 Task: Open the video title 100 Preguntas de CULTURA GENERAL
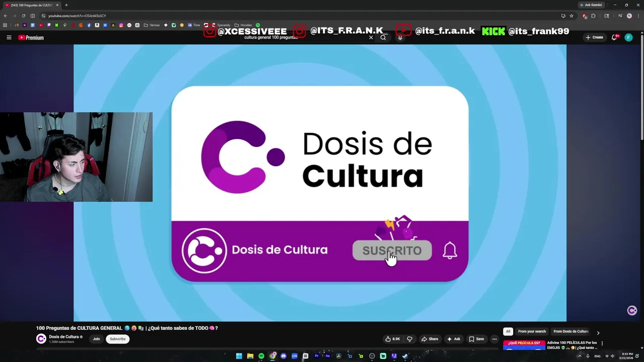(127, 328)
